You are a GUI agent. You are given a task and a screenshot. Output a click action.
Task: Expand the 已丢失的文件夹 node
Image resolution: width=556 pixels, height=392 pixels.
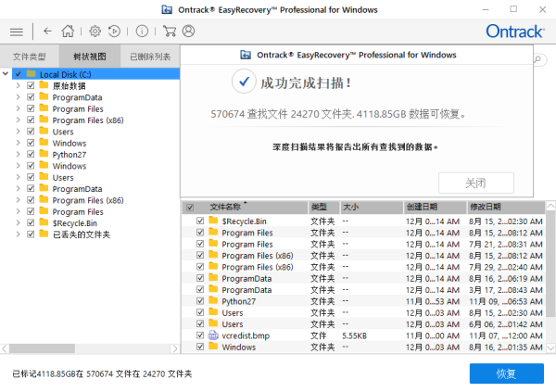[x=18, y=234]
